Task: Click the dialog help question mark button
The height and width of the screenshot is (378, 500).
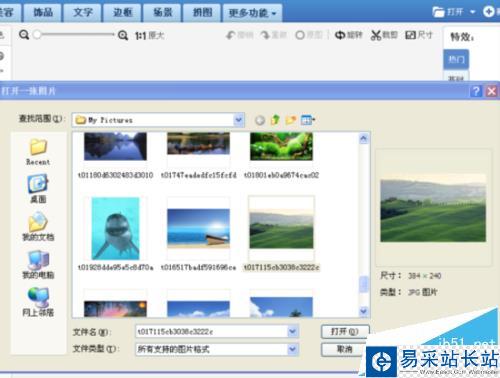Action: (476, 91)
